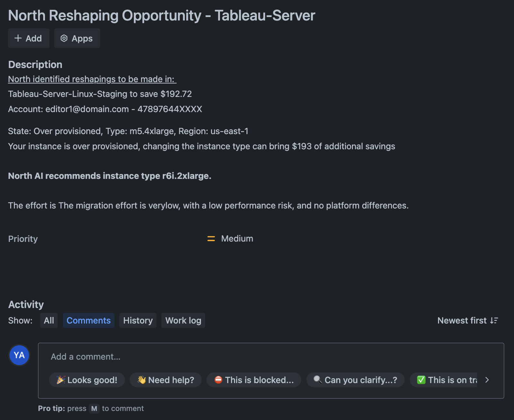Click the waving hand emoji icon
The height and width of the screenshot is (420, 514).
(x=142, y=380)
